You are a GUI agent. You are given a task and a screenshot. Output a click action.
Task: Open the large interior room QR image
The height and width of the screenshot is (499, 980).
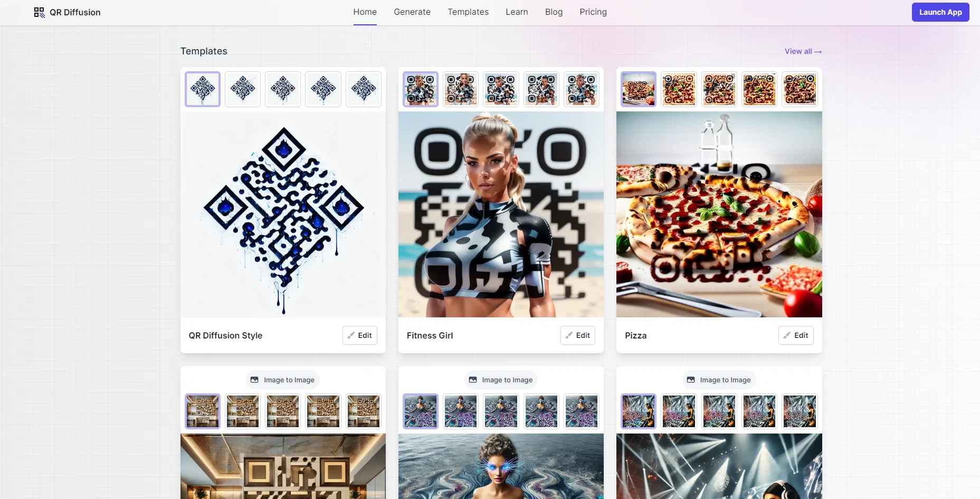tap(283, 466)
